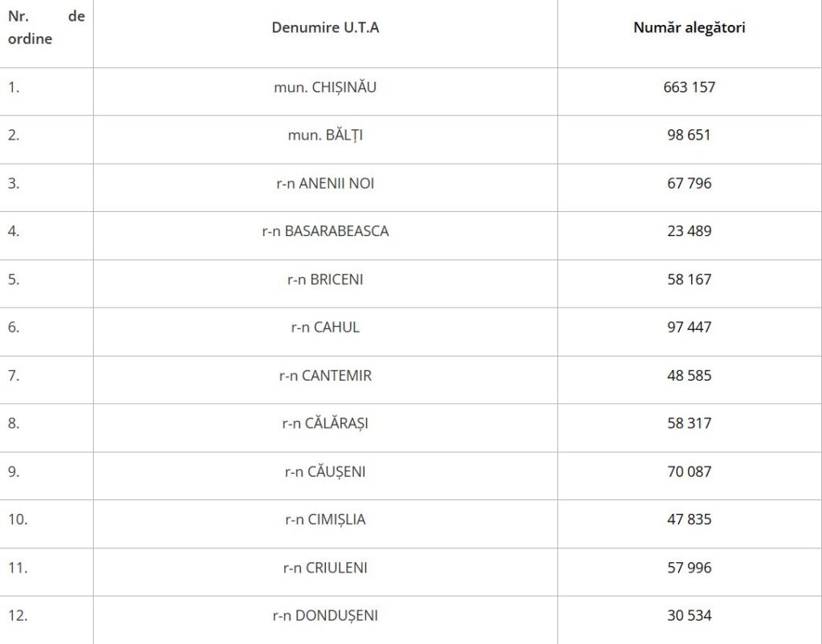Select the 'mun. BĂLȚI' cell
822x644 pixels.
pos(325,135)
